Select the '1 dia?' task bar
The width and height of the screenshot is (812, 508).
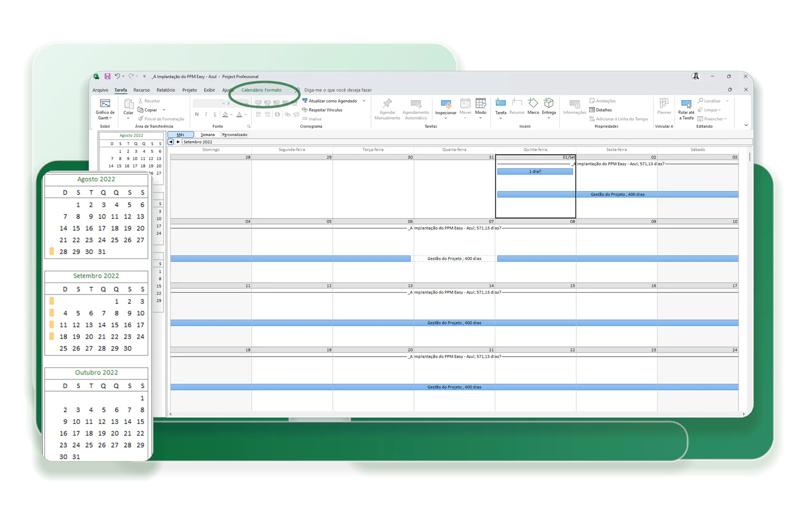(535, 172)
